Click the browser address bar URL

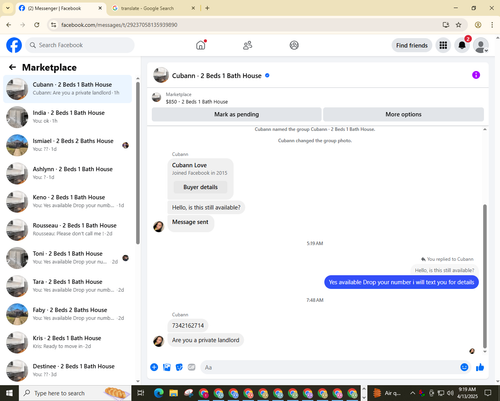click(119, 25)
